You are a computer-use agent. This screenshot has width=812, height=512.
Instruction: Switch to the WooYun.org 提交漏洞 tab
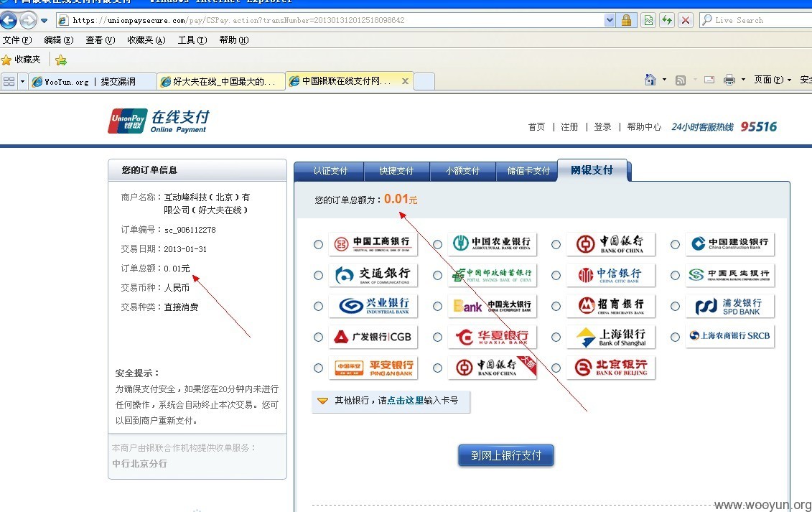pyautogui.click(x=92, y=81)
